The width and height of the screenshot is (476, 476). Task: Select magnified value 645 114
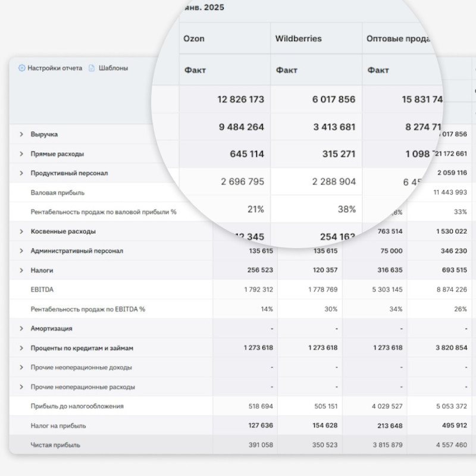pyautogui.click(x=247, y=154)
